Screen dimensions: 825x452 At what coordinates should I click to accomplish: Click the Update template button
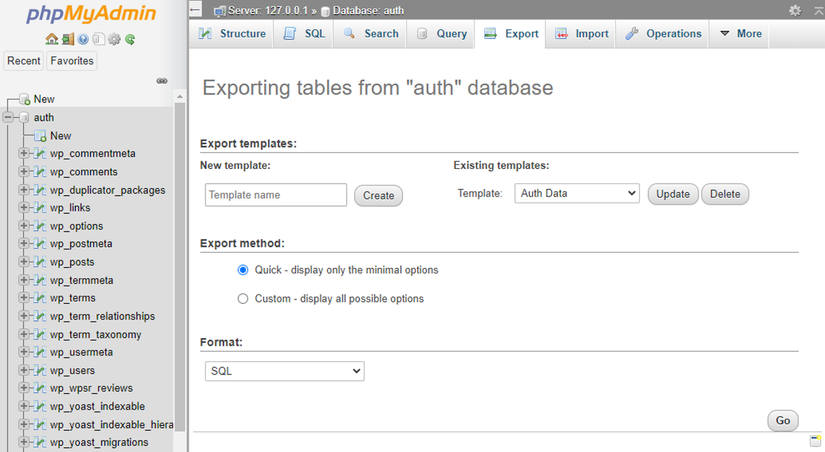pos(673,194)
